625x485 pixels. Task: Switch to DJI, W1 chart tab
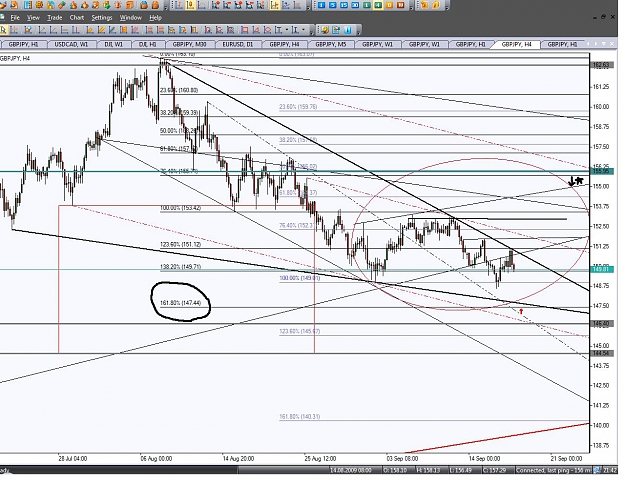coord(114,44)
